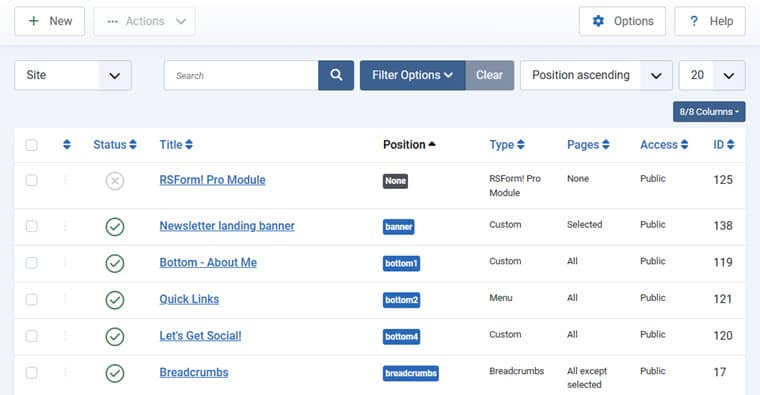
Task: Focus the Search input field
Action: (241, 75)
